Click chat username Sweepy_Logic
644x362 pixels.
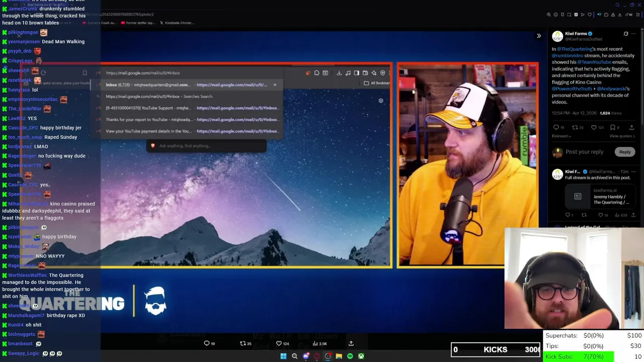click(24, 353)
